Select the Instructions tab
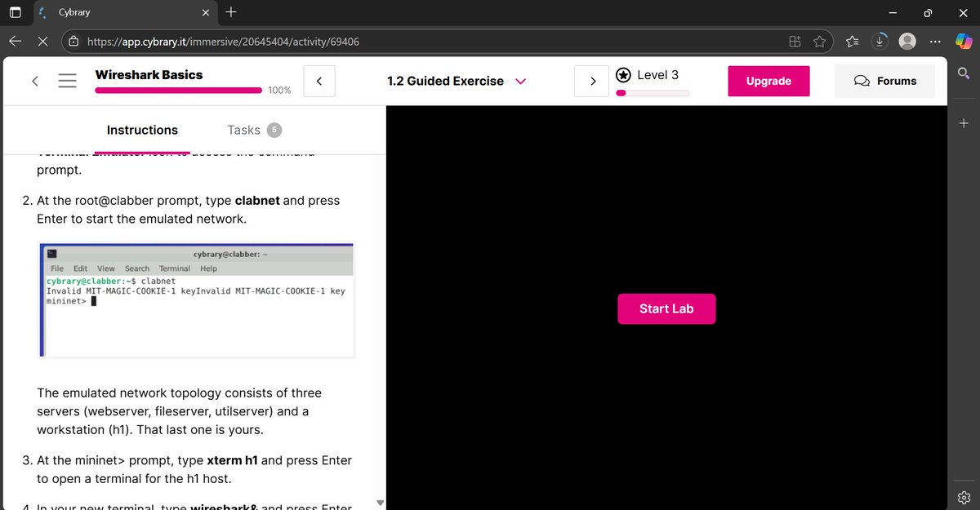 click(x=142, y=130)
